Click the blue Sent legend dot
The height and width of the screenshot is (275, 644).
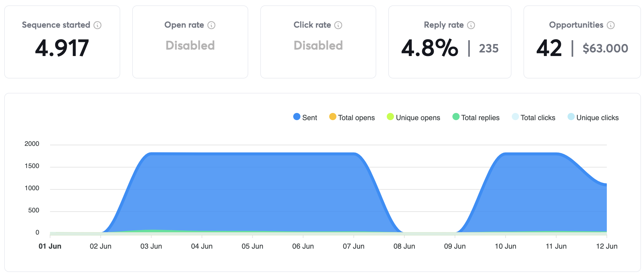point(297,117)
